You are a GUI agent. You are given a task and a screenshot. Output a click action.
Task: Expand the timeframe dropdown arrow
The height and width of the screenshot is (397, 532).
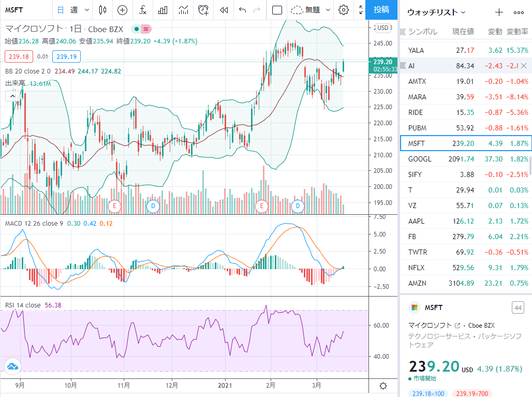coord(87,10)
